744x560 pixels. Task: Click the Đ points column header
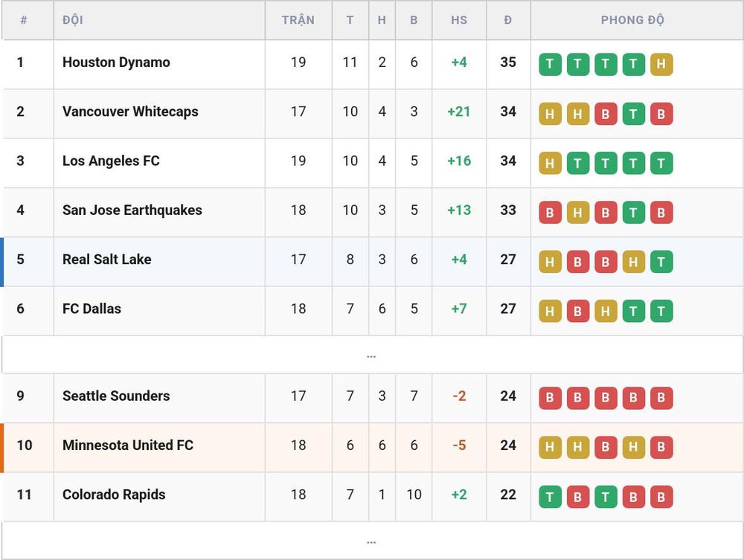point(507,20)
